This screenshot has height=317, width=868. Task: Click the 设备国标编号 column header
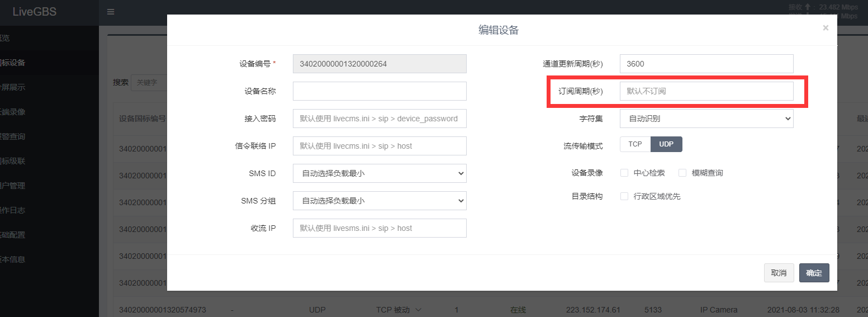(143, 119)
